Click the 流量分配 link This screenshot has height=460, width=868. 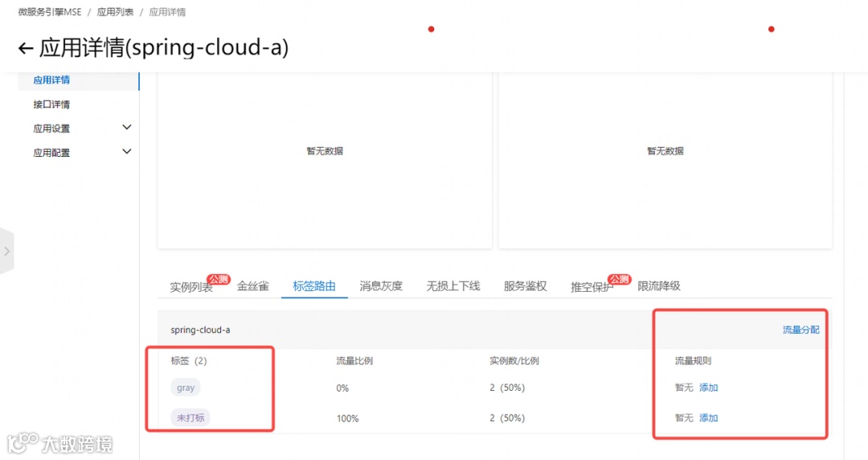tap(801, 330)
